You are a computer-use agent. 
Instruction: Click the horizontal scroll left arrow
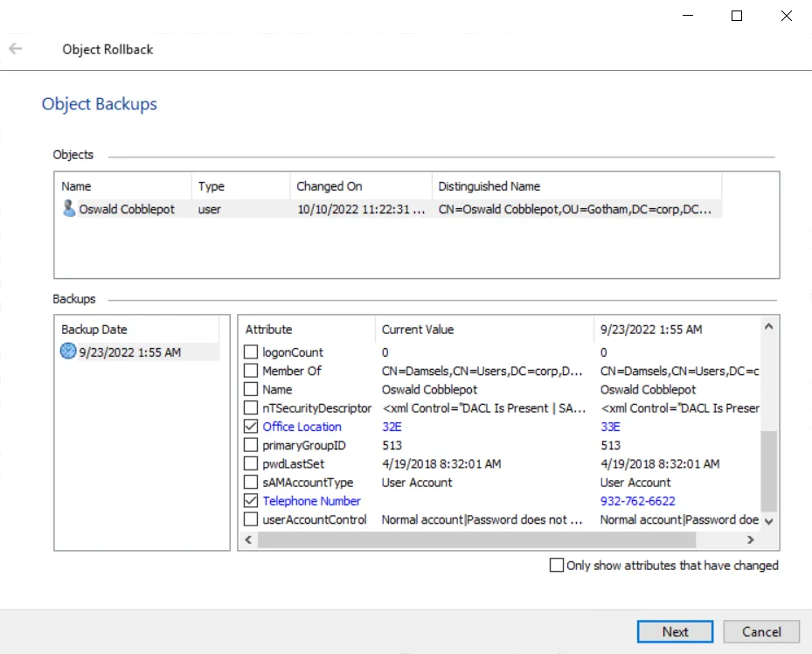[x=248, y=539]
